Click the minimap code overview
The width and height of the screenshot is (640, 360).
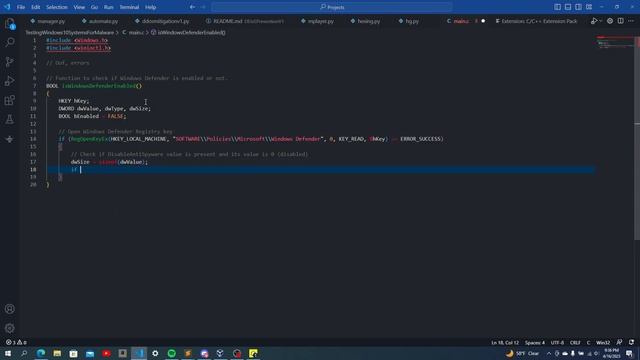614,43
